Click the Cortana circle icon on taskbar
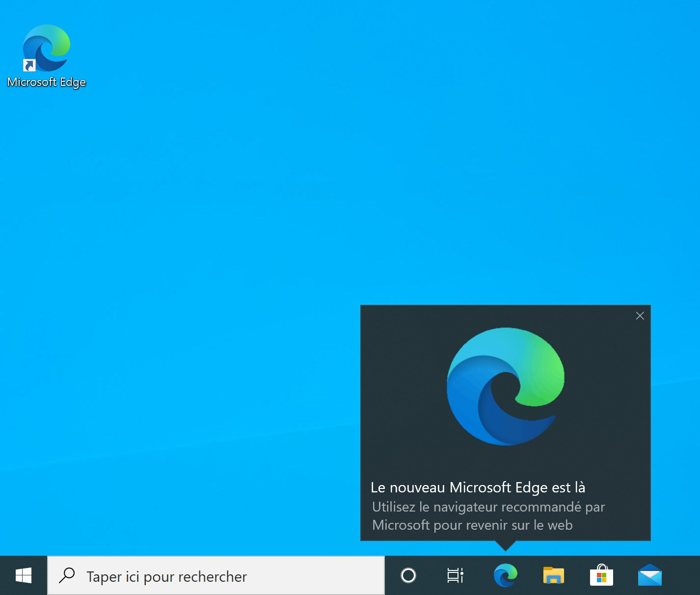This screenshot has width=700, height=595. pyautogui.click(x=408, y=575)
